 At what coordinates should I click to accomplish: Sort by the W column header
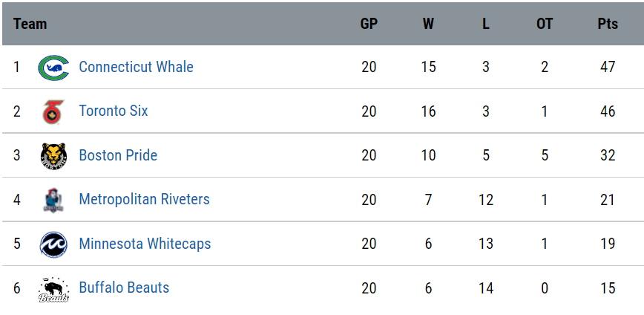point(428,24)
